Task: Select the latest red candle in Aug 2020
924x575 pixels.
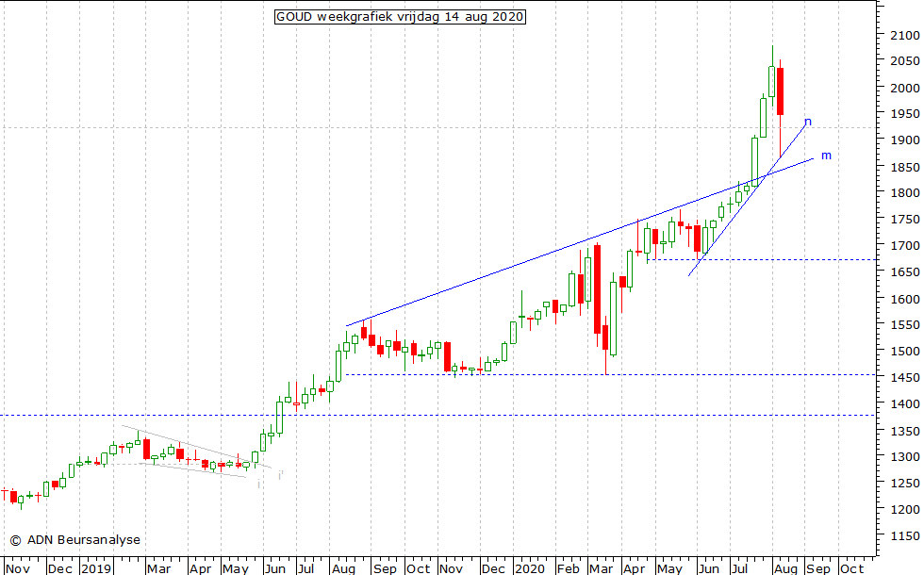Action: pyautogui.click(x=781, y=92)
